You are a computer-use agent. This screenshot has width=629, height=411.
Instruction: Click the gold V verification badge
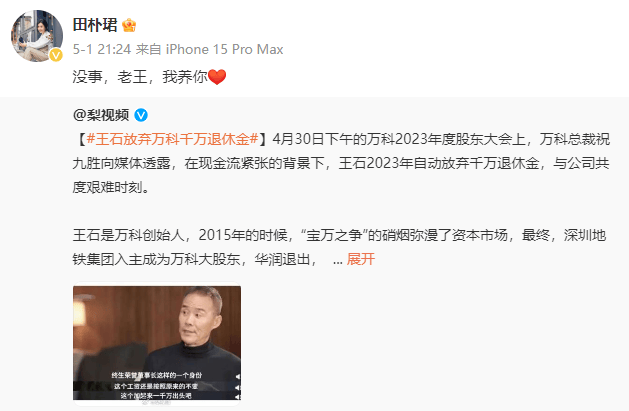(56, 55)
